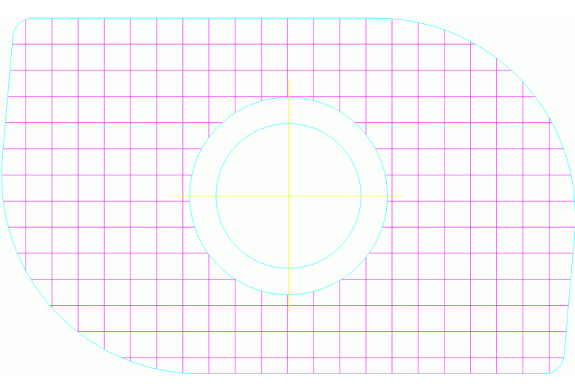Click the left end of the horizontal centerline
The height and width of the screenshot is (392, 575).
(x=174, y=196)
